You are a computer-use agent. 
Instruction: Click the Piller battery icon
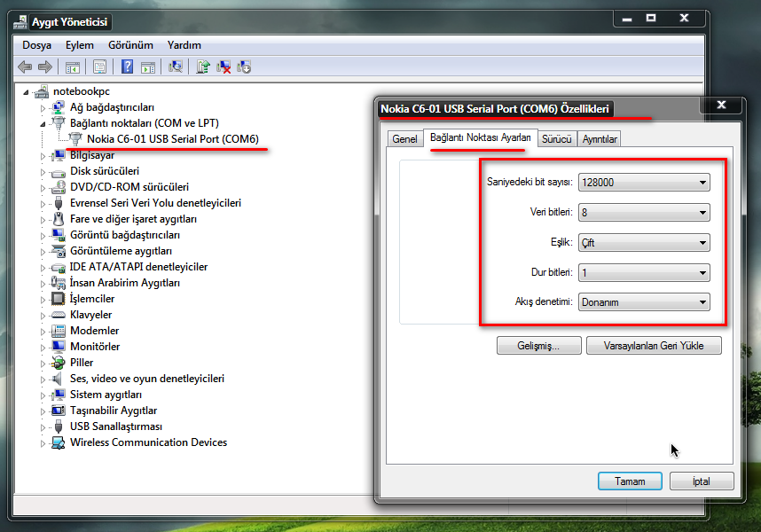59,363
